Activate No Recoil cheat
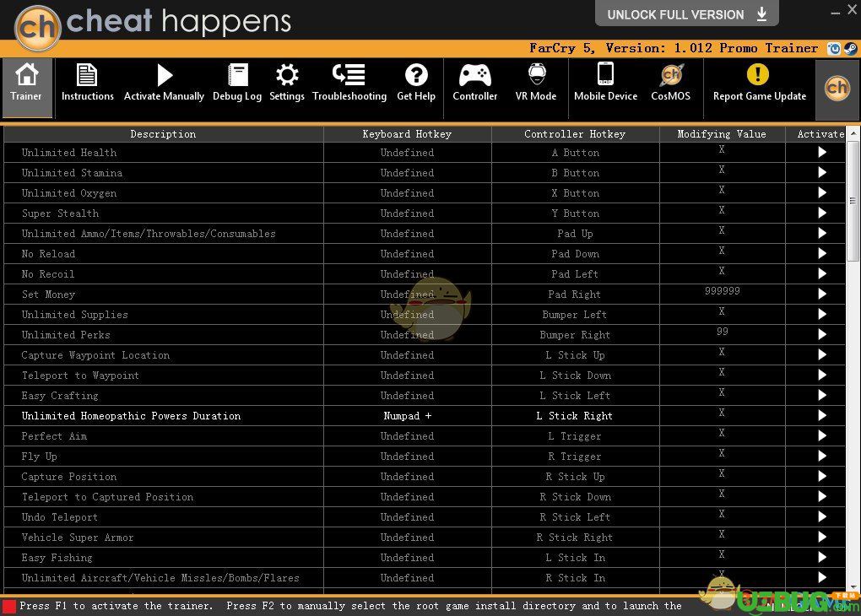The height and width of the screenshot is (616, 861). pyautogui.click(x=821, y=274)
